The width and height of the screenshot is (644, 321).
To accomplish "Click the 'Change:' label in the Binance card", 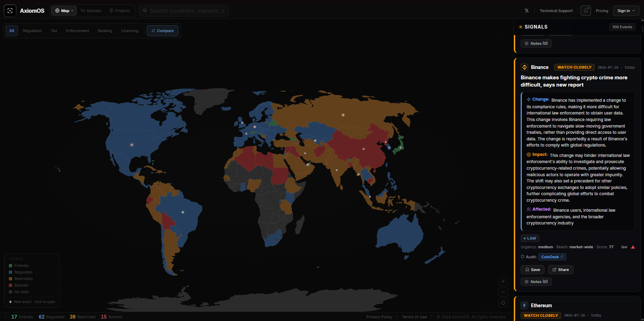I will (541, 99).
